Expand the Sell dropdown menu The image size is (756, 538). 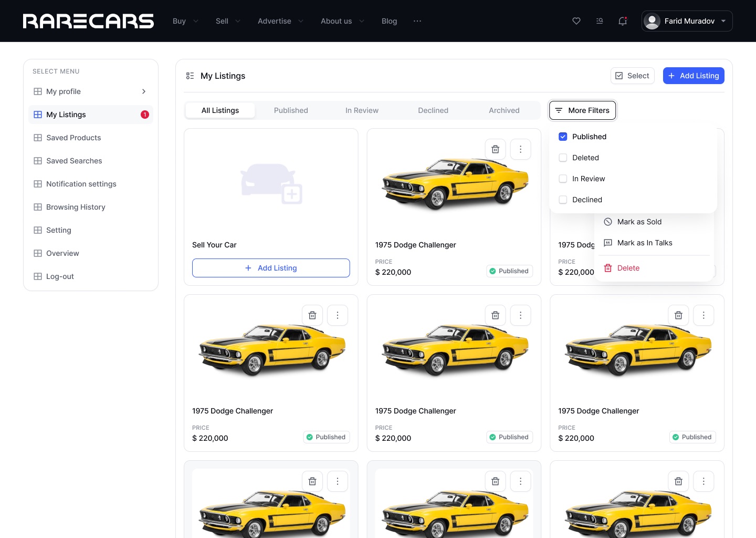[228, 21]
